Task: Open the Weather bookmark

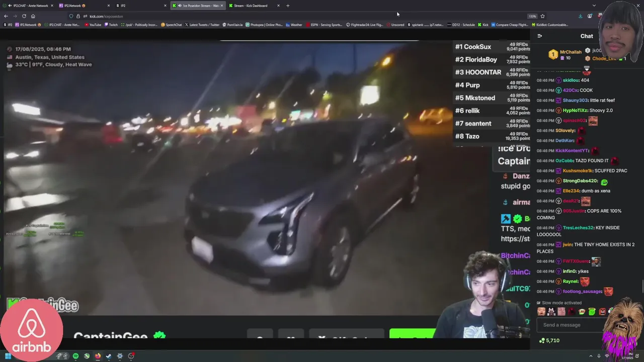Action: (x=294, y=25)
